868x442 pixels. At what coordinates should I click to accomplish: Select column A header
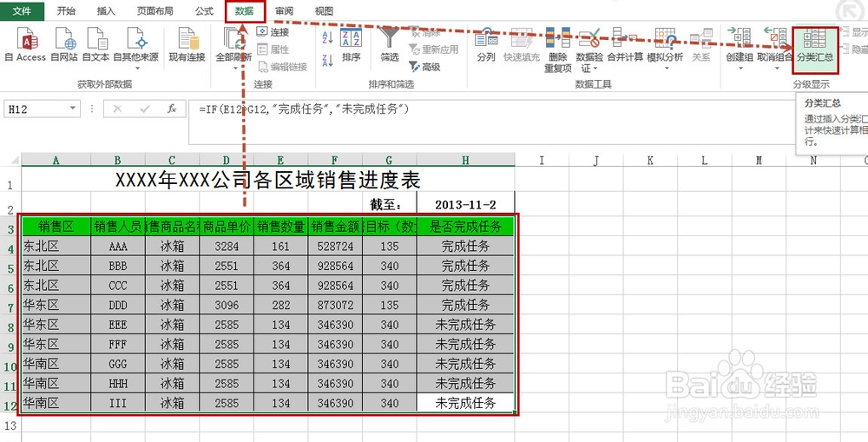56,160
